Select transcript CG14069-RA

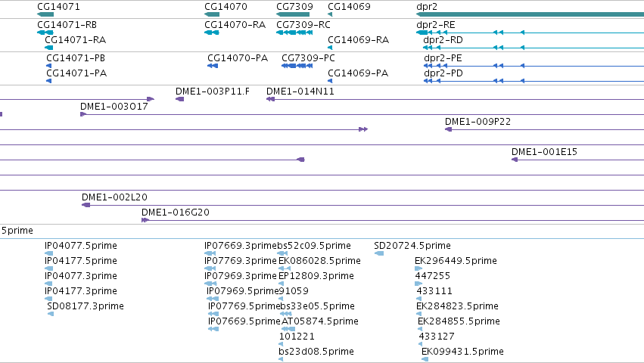[358, 40]
